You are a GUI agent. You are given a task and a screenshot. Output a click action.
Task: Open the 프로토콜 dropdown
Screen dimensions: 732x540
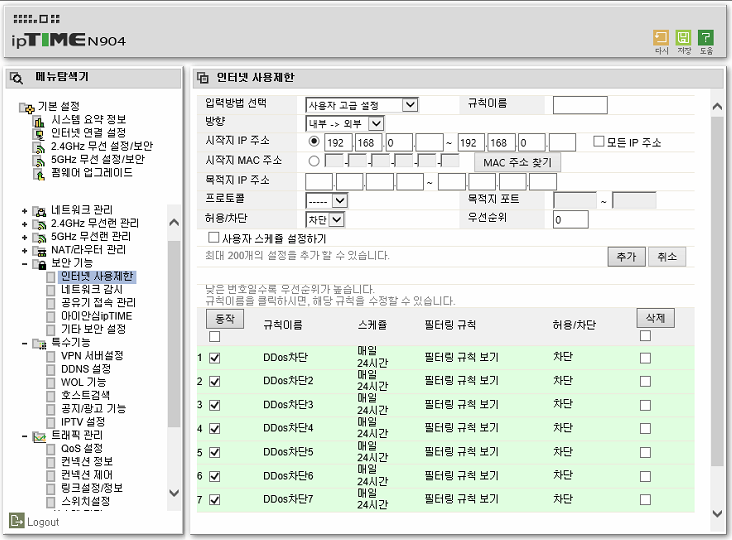[326, 201]
